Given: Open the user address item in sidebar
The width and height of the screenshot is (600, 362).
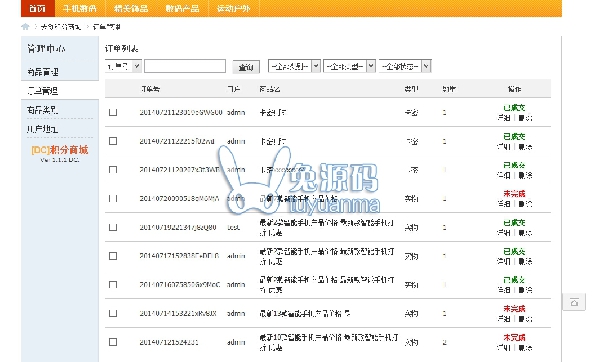Looking at the screenshot, I should click(43, 129).
